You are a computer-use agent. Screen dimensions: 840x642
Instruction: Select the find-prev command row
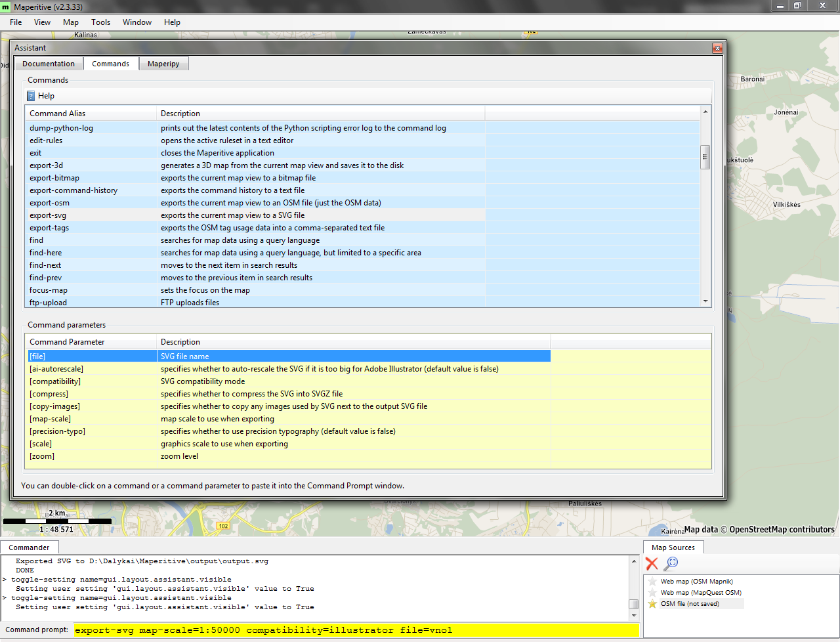tap(362, 278)
